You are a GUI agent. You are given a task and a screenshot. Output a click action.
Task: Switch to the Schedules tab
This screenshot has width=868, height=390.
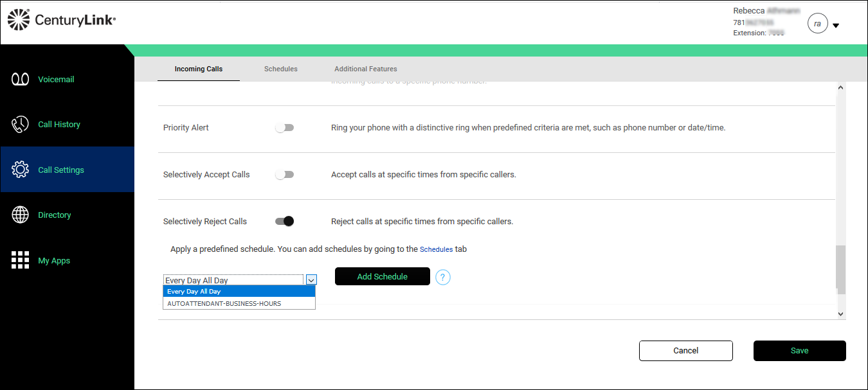click(280, 69)
